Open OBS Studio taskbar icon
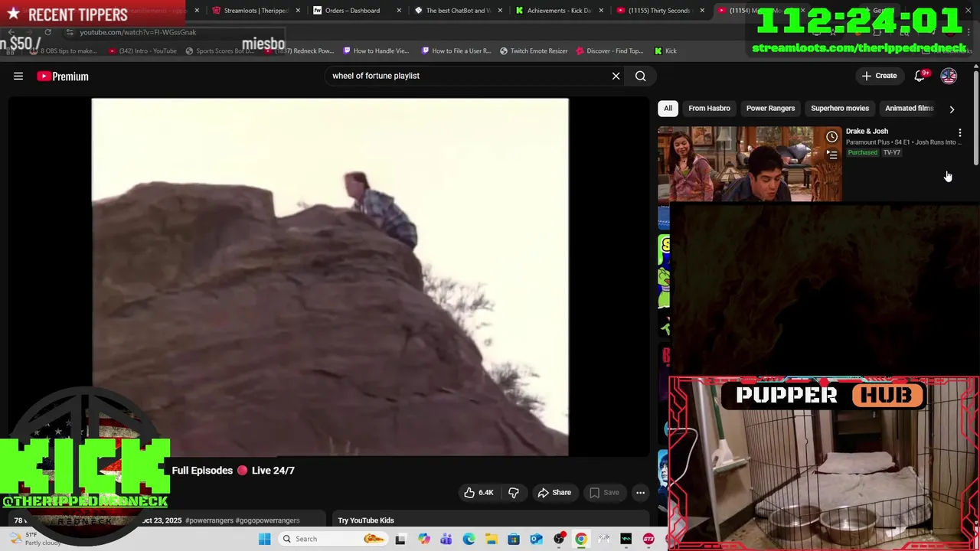Image resolution: width=980 pixels, height=551 pixels. coord(559,539)
